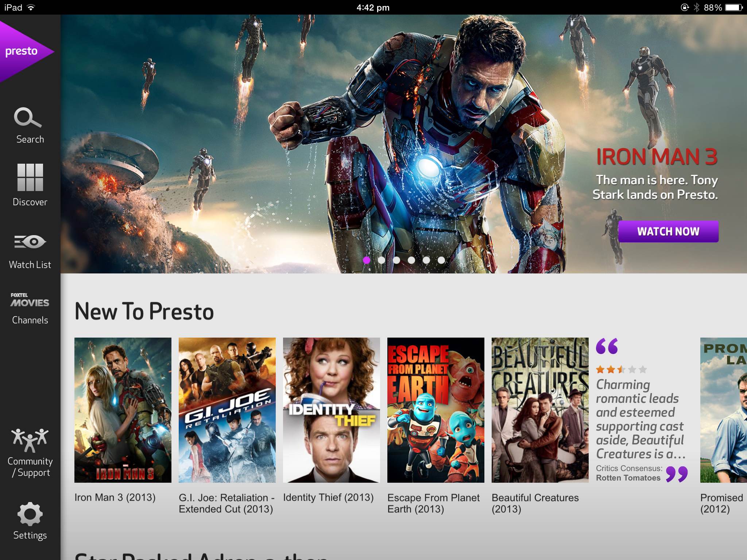Screen dimensions: 747x560
Task: Click the WATCH NOW button
Action: (x=668, y=232)
